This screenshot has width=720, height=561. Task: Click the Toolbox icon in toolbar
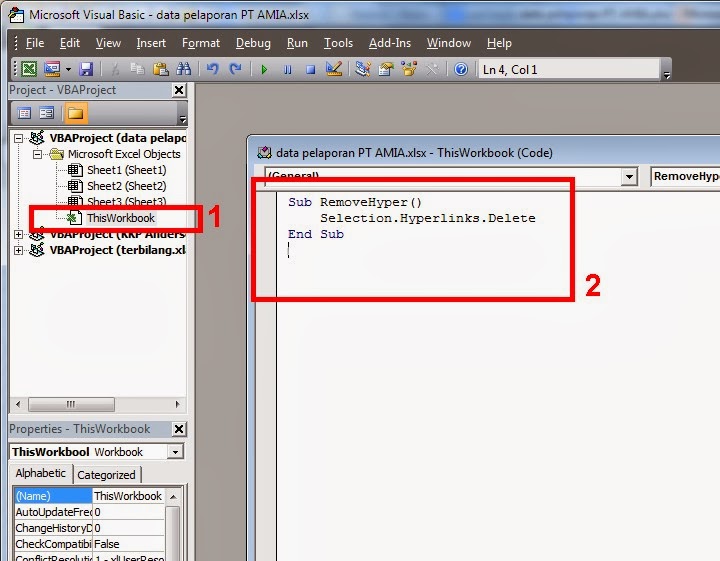tap(432, 69)
